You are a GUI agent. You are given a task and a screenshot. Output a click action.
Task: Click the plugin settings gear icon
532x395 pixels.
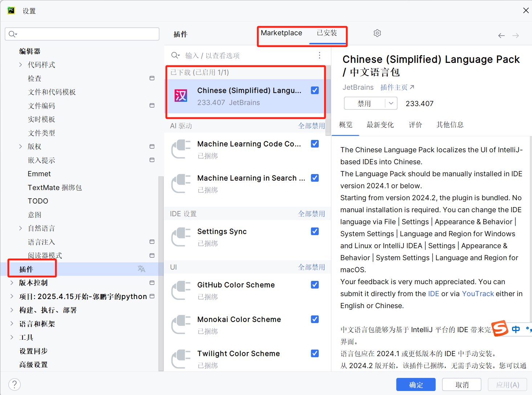[377, 33]
